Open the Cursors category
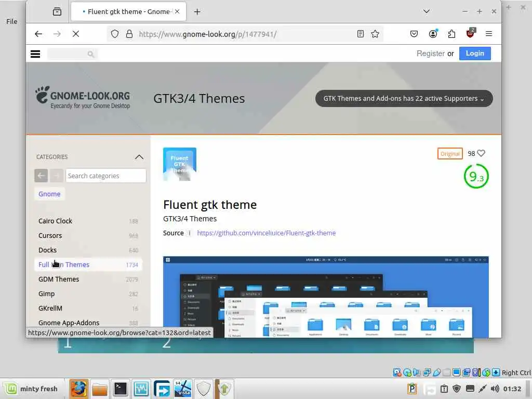Screen dimensions: 532x399 (88, 236)
